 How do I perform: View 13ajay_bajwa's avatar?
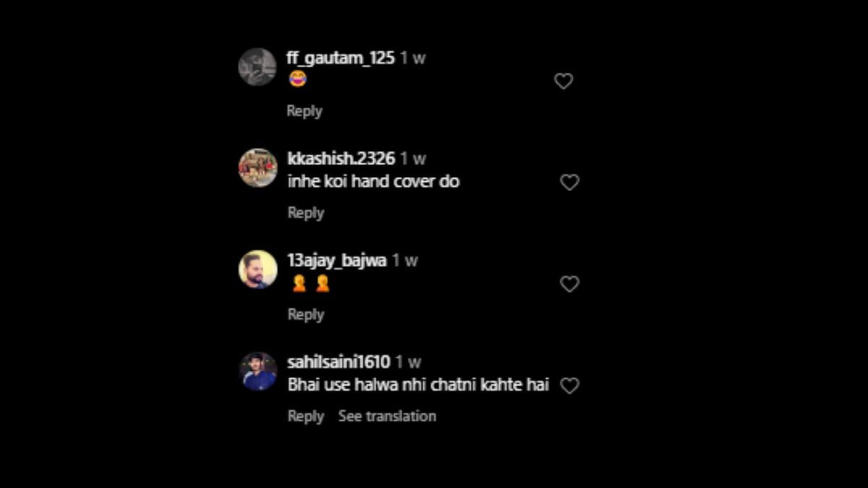click(258, 270)
